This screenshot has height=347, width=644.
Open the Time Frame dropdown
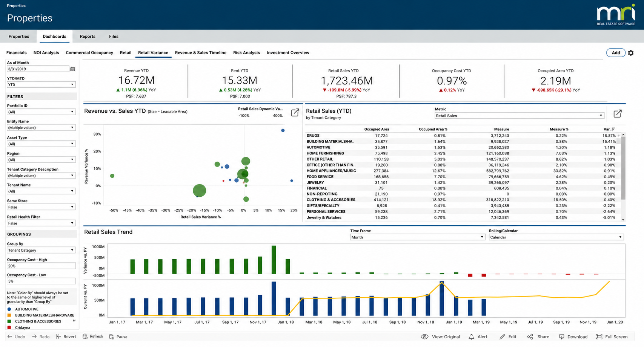point(417,237)
